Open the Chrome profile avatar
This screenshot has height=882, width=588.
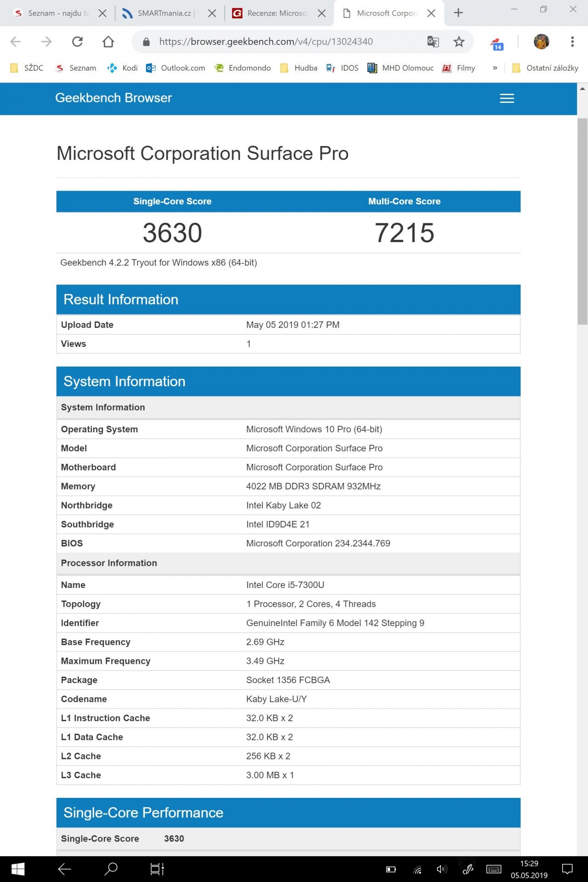point(542,42)
